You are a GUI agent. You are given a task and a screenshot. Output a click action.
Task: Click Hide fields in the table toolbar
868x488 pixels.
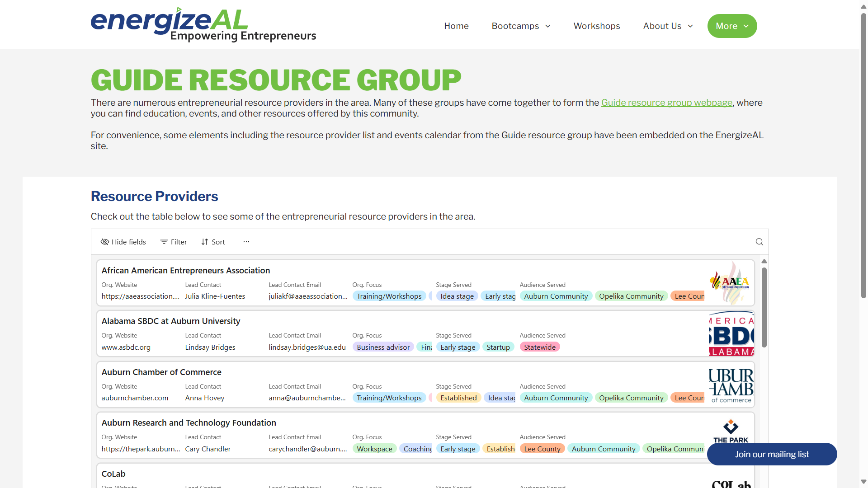click(123, 242)
